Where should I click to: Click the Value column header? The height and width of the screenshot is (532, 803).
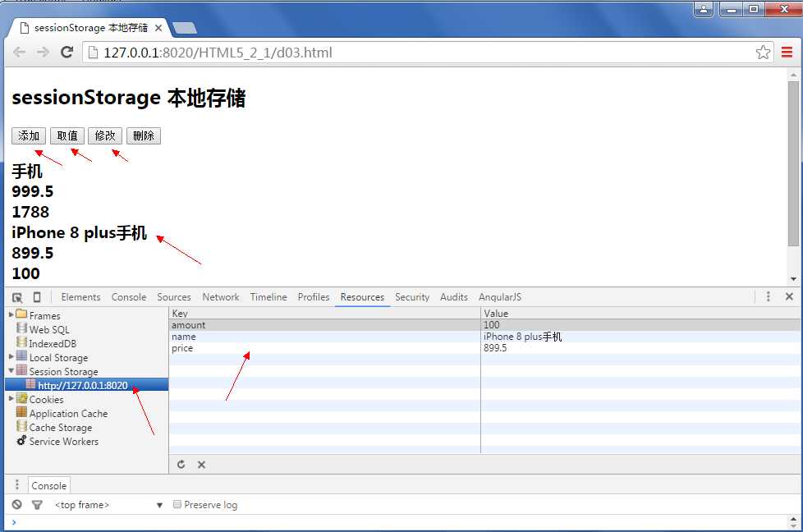[x=640, y=313]
